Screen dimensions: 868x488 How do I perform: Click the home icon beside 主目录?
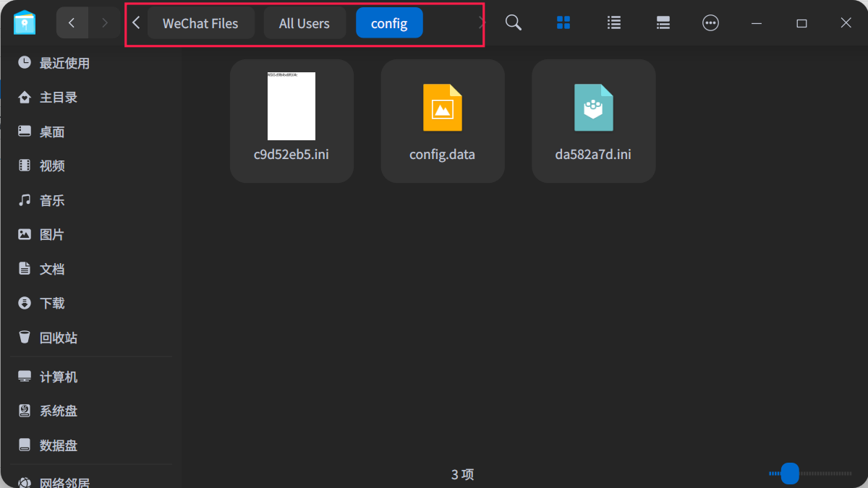pos(25,97)
